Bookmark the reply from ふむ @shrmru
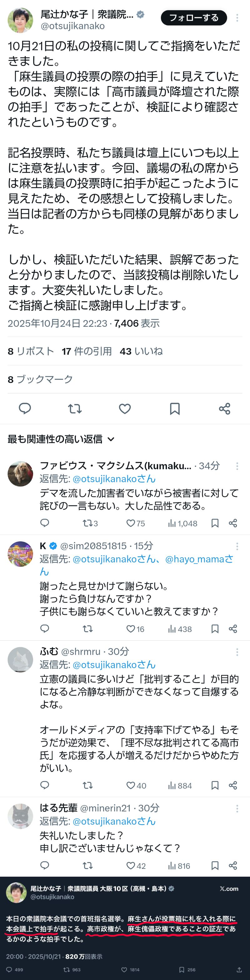The image size is (250, 980). click(215, 785)
